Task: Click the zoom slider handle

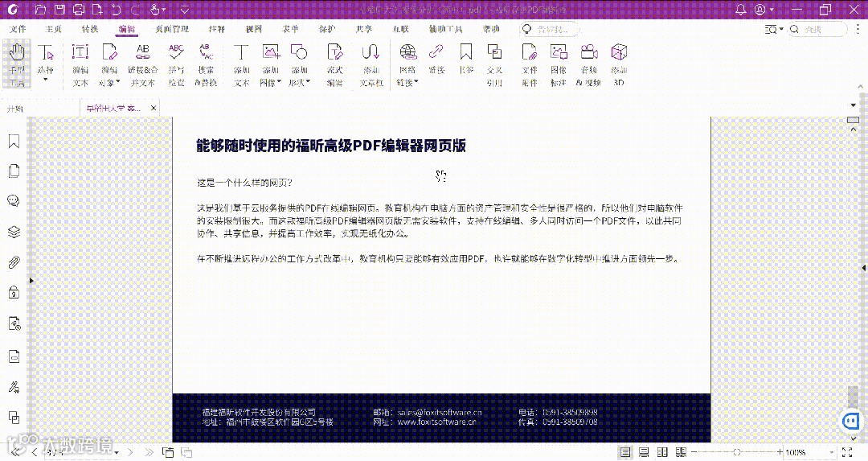Action: [737, 452]
